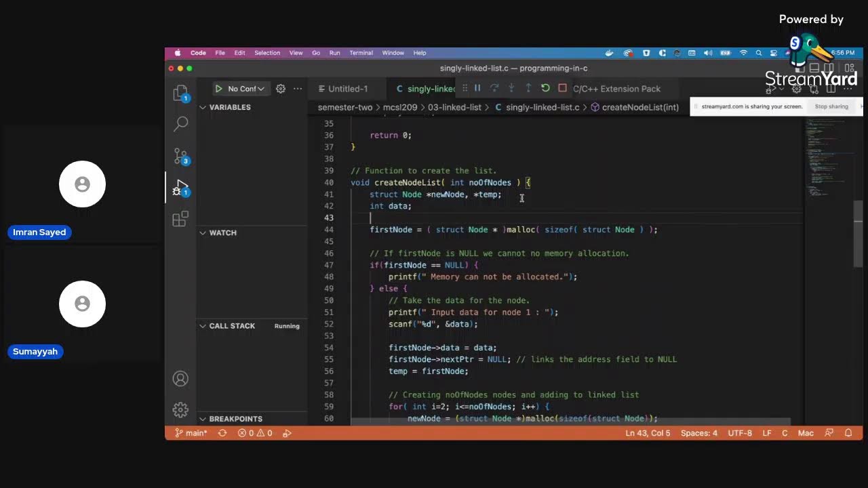The image size is (868, 488).
Task: Restart the debug session
Action: [545, 88]
